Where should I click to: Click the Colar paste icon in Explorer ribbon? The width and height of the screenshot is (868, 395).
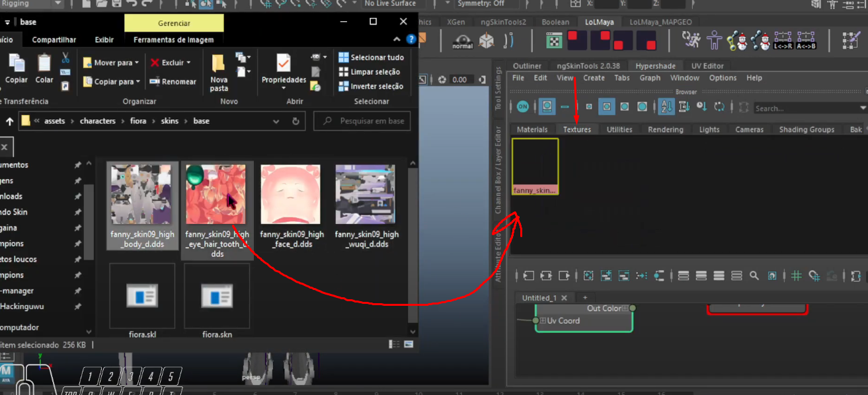tap(44, 69)
